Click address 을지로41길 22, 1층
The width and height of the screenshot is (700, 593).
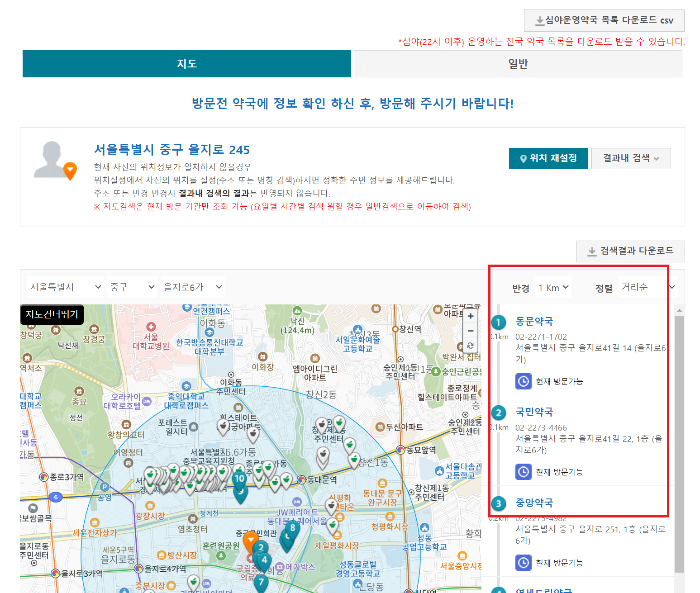click(x=589, y=444)
